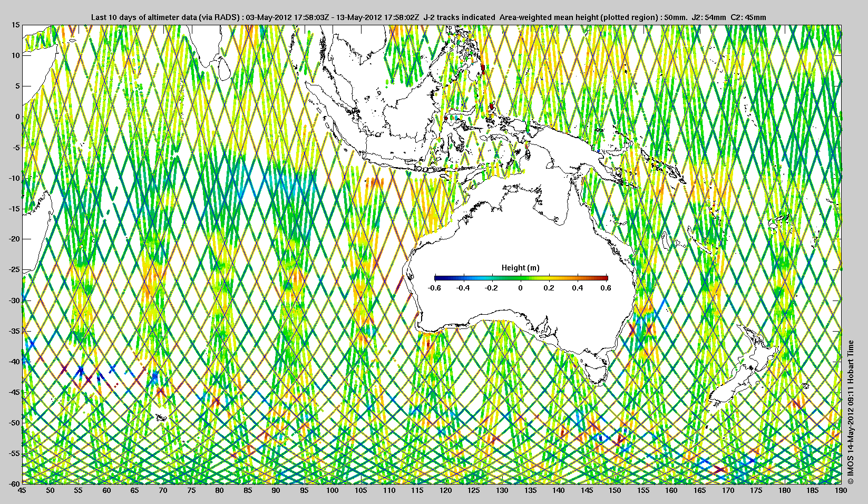The image size is (868, 504).
Task: Click latitude axis label "15"
Action: click(16, 25)
